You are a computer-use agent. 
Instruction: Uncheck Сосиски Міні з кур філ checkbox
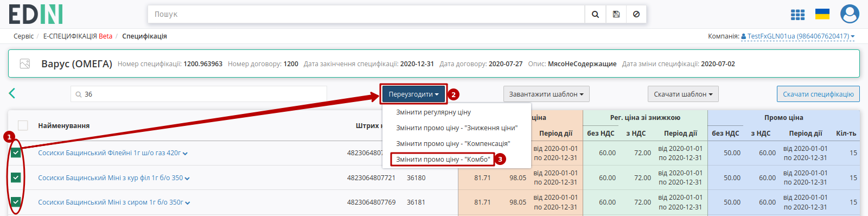tap(16, 177)
